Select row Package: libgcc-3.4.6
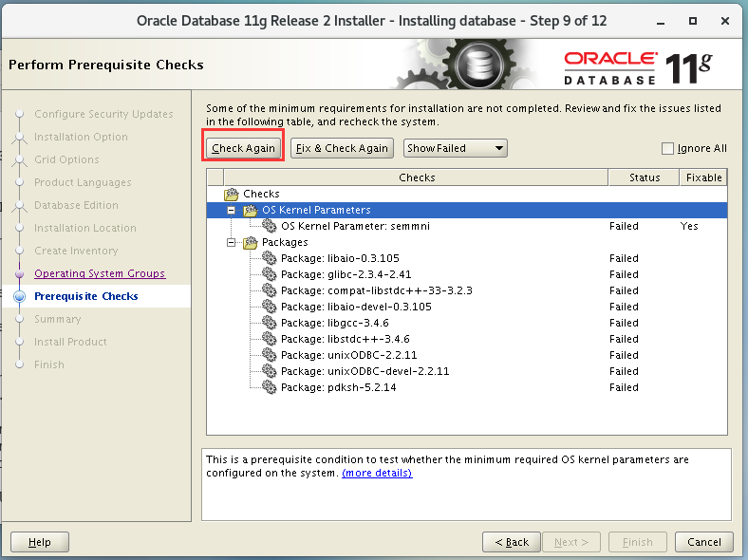748x560 pixels. pyautogui.click(x=467, y=323)
